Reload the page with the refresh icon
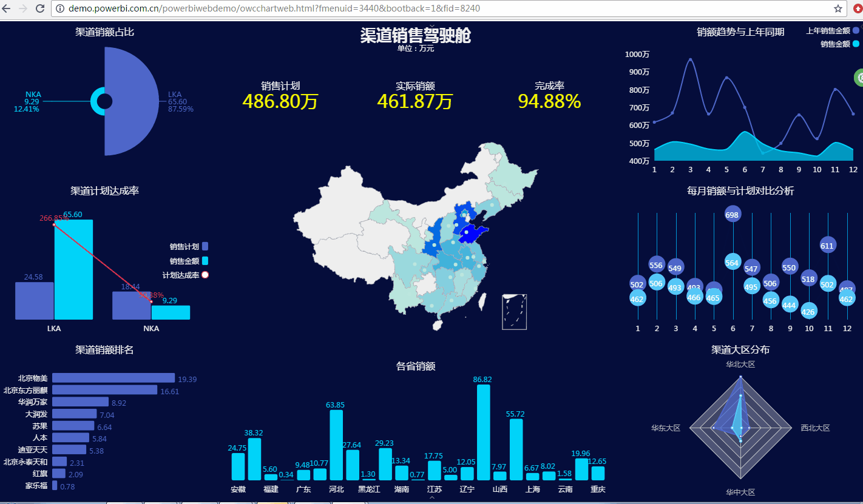The width and height of the screenshot is (863, 504). [40, 8]
